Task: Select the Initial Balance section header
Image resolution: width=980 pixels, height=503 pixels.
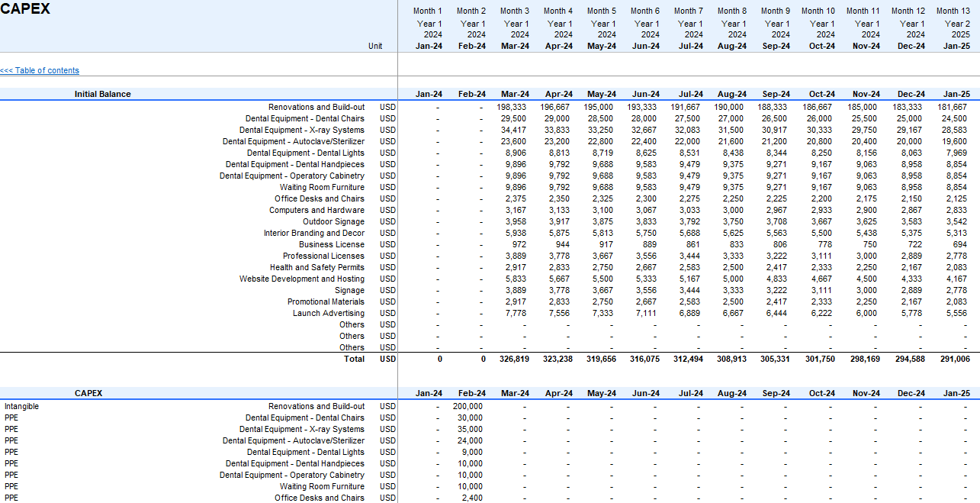Action: point(102,94)
